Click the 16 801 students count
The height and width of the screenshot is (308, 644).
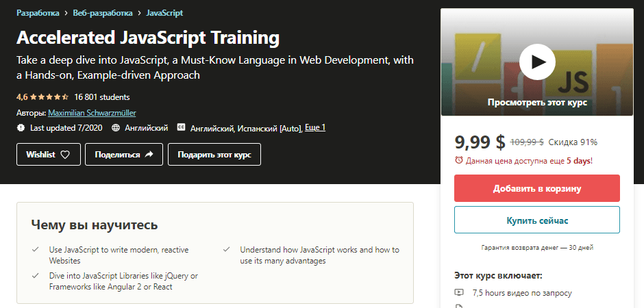pos(102,97)
